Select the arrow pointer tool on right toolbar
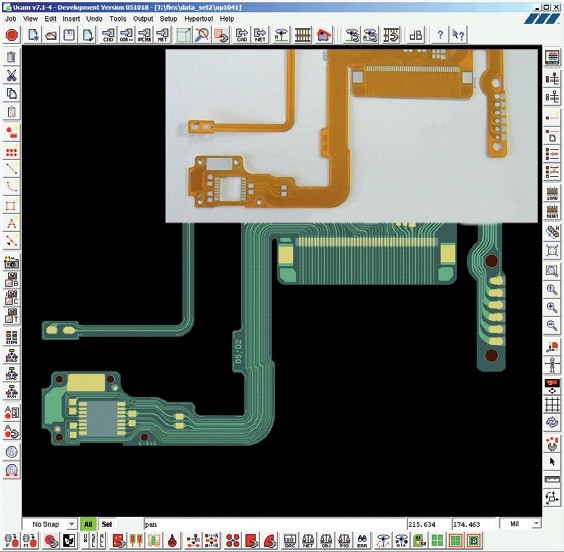The image size is (564, 552). (x=552, y=461)
